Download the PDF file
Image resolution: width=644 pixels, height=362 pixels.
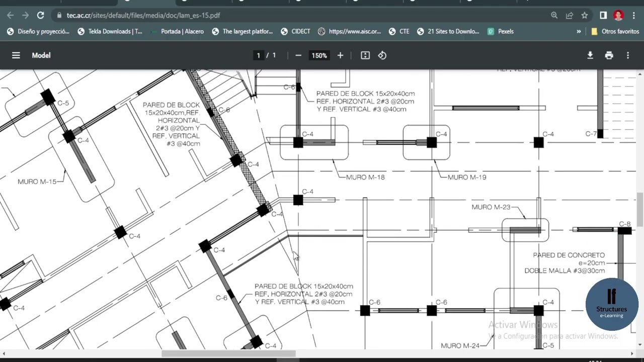coord(590,55)
